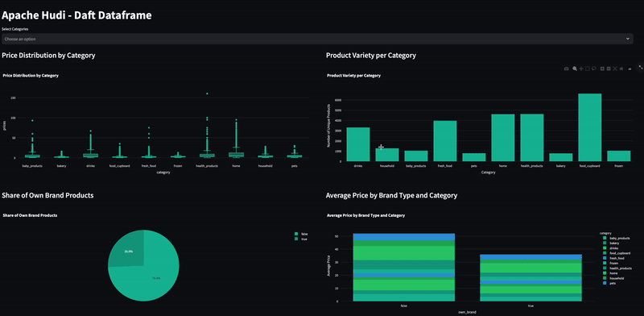Click the 'false' stacked bar in Average Price chart
644x316 pixels.
[x=404, y=268]
